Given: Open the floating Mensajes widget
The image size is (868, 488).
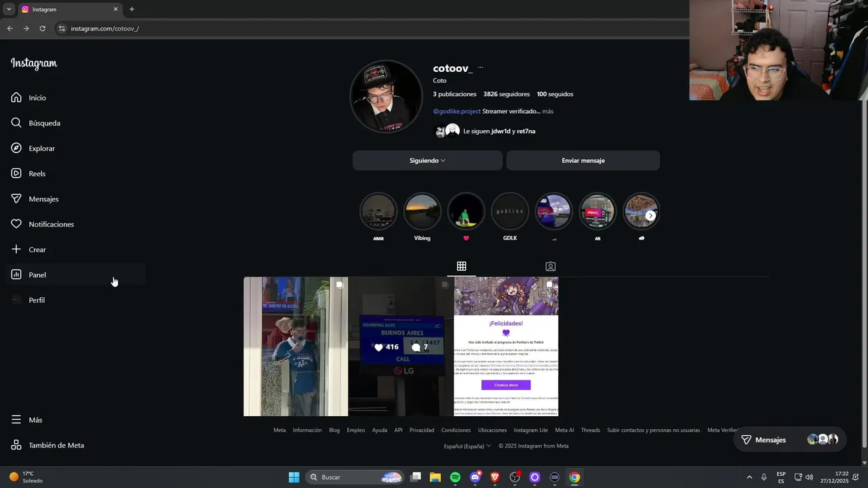Looking at the screenshot, I should click(789, 440).
